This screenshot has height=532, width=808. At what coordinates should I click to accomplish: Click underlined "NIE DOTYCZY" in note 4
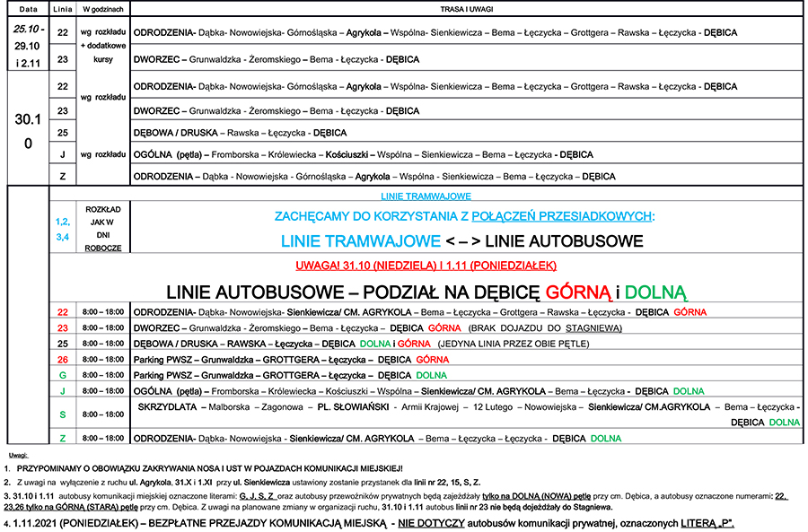tap(431, 524)
